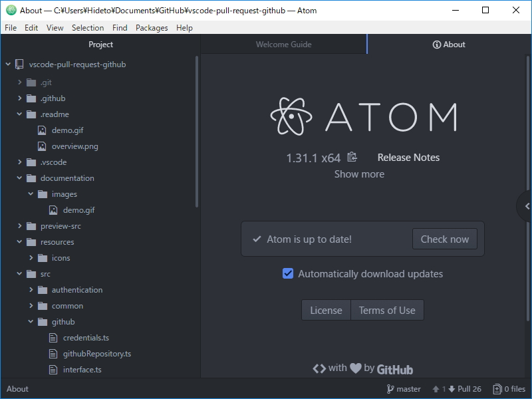
Task: Click the Show more link
Action: [x=359, y=174]
